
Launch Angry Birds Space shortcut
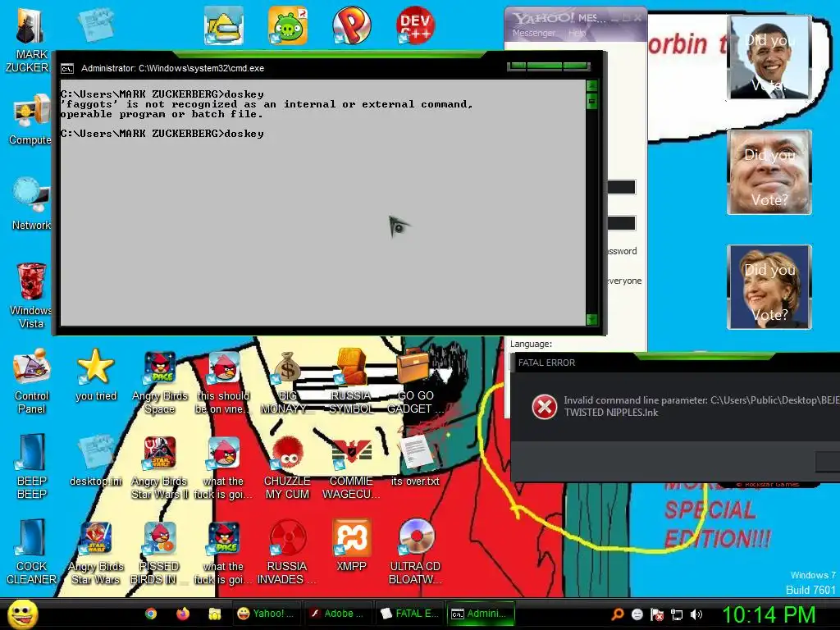coord(160,381)
